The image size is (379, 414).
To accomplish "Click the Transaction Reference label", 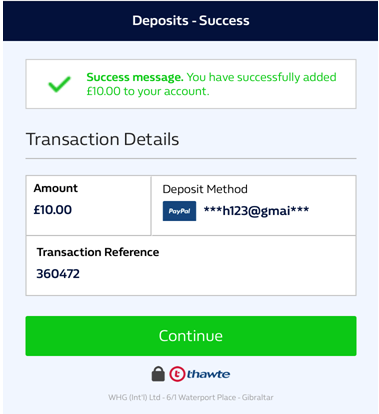I will click(98, 252).
